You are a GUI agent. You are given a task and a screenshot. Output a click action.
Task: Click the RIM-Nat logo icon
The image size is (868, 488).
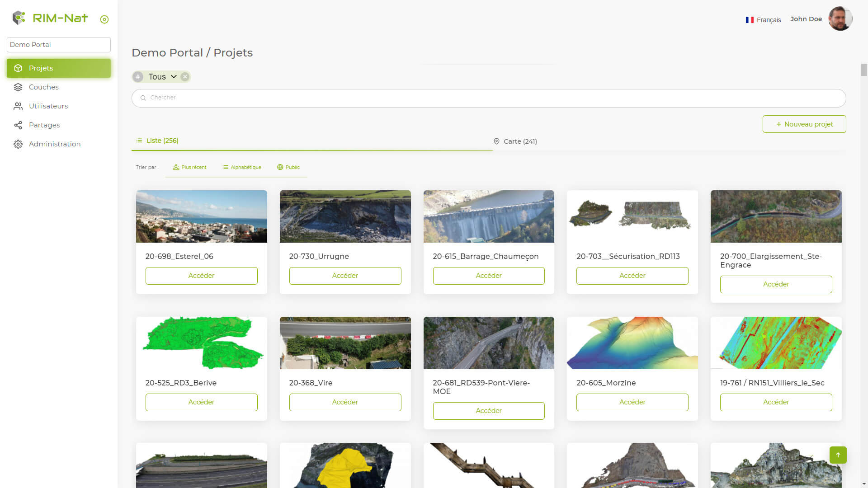[19, 18]
